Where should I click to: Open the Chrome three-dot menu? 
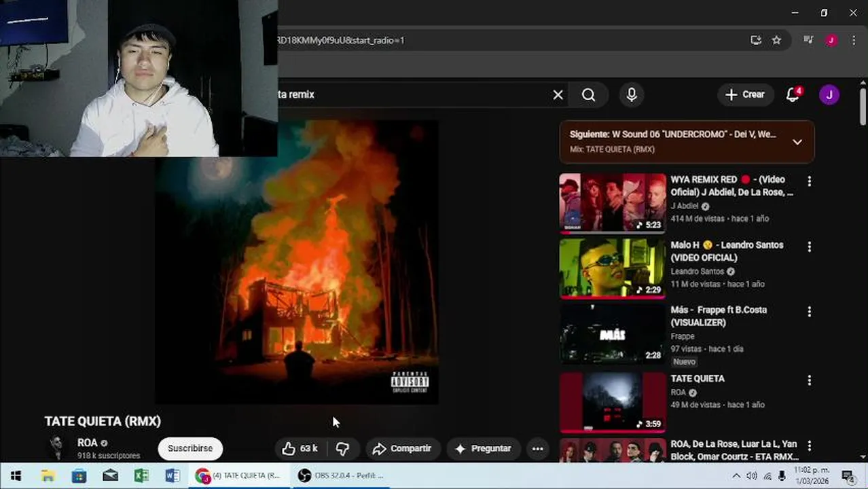pyautogui.click(x=854, y=40)
